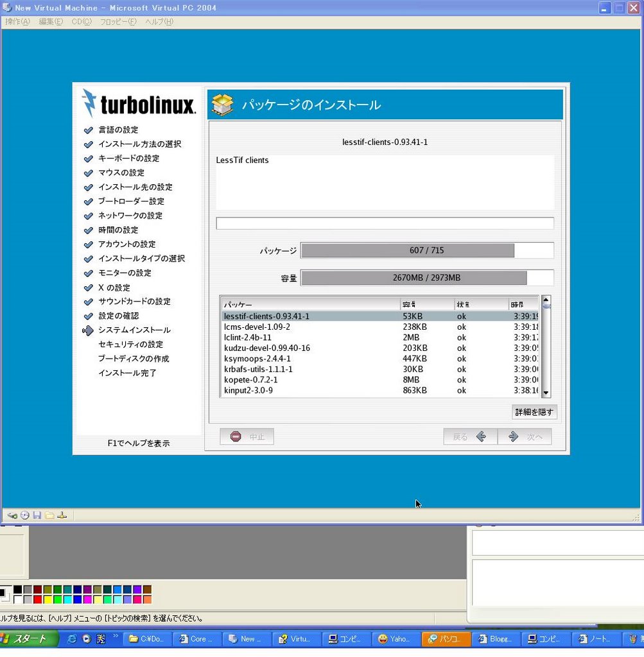Image resolution: width=644 pixels, height=657 pixels.
Task: Open the 編集(E) menu
Action: (x=51, y=21)
